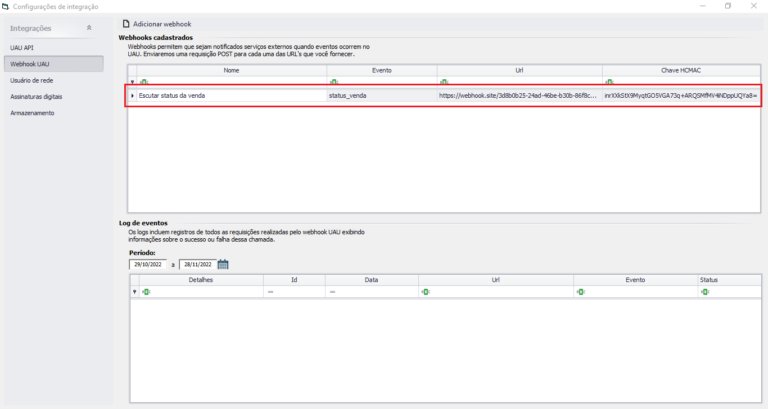This screenshot has width=768, height=409.
Task: Click the period end date field
Action: click(197, 264)
